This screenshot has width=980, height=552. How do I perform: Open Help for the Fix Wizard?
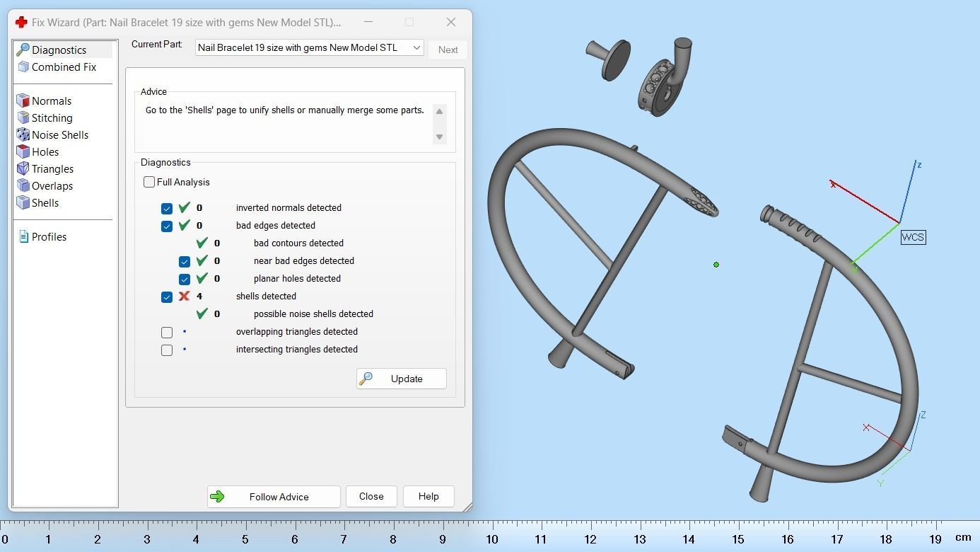coord(428,496)
